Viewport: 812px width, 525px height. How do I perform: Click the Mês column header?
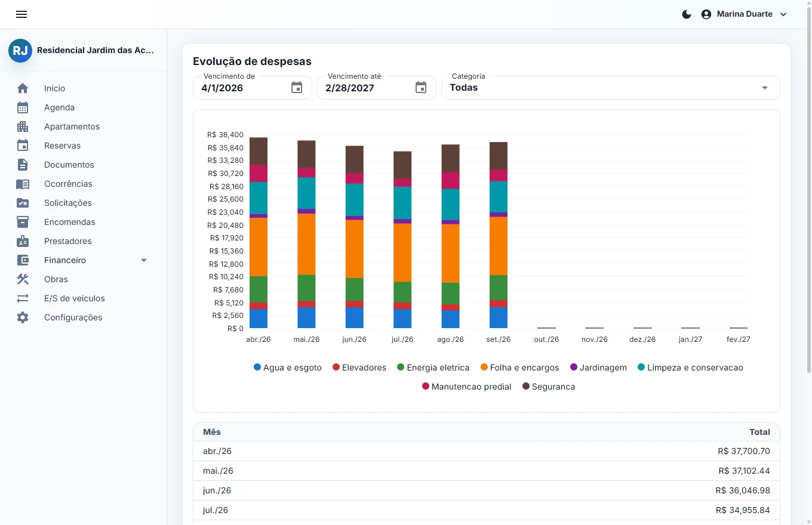(212, 433)
